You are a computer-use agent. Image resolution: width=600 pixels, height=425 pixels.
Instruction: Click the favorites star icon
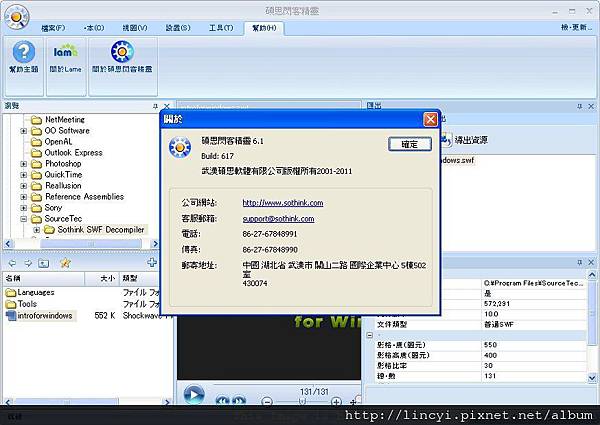pyautogui.click(x=65, y=263)
